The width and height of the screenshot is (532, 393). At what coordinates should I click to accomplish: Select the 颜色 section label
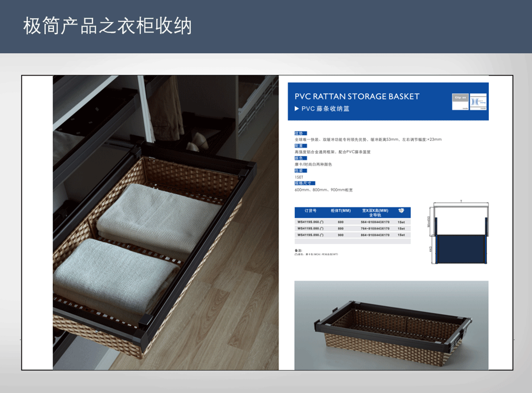pyautogui.click(x=300, y=158)
